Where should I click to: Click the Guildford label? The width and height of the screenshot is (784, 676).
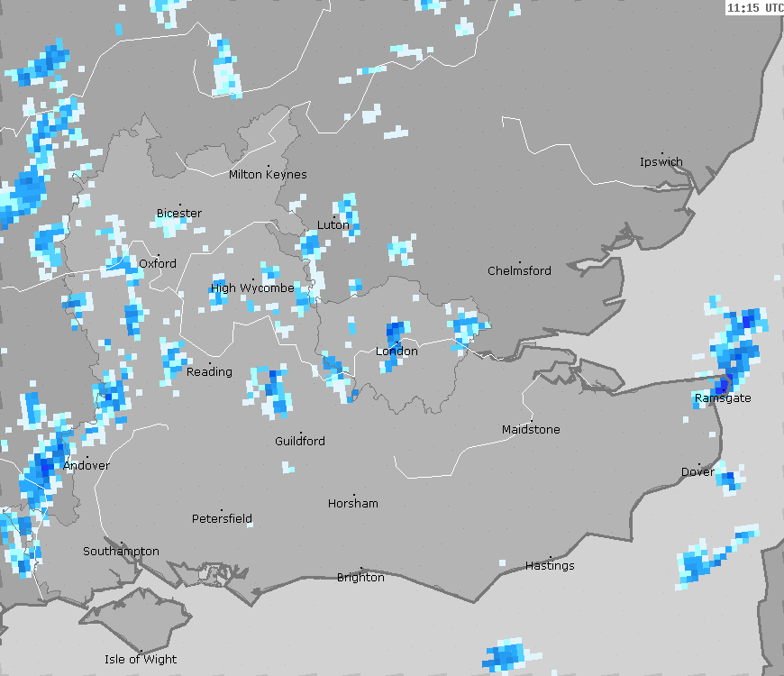point(300,442)
